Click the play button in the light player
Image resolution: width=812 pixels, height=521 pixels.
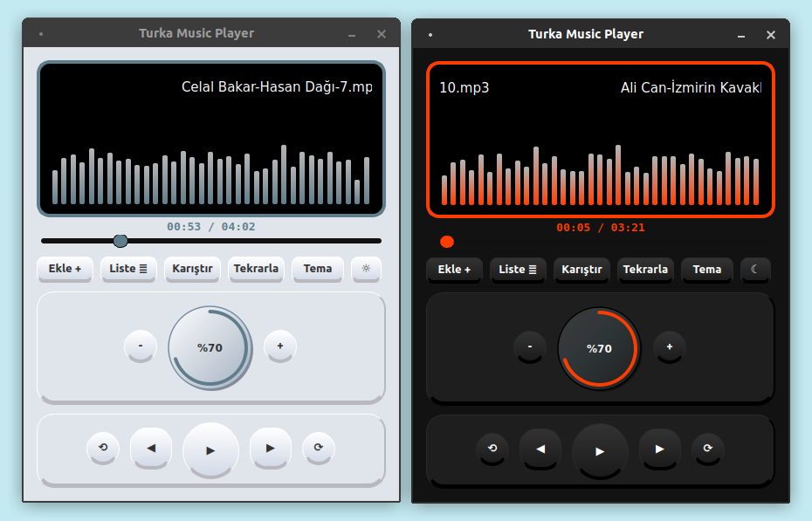point(210,449)
